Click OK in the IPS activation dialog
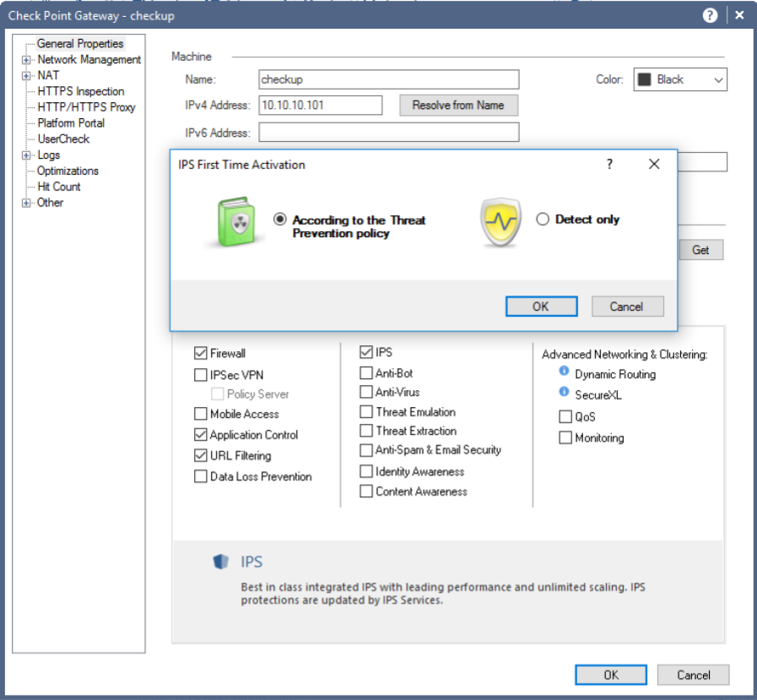Image resolution: width=757 pixels, height=700 pixels. 541,307
